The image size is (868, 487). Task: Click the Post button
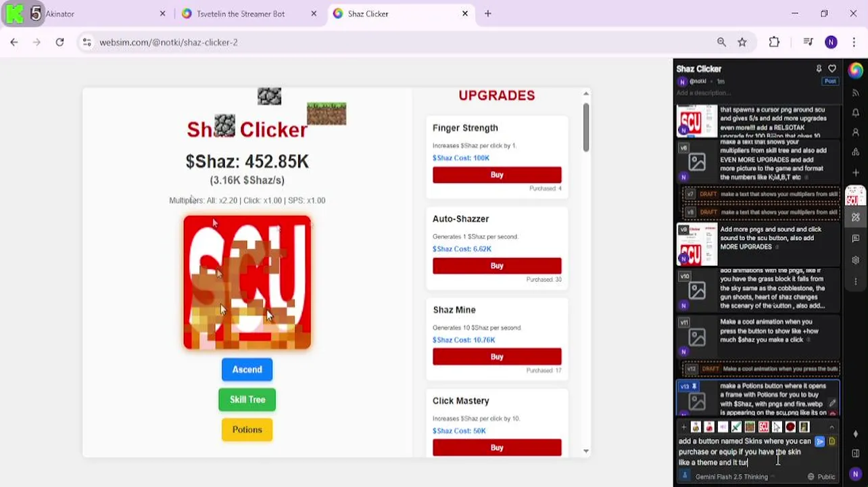(x=830, y=81)
